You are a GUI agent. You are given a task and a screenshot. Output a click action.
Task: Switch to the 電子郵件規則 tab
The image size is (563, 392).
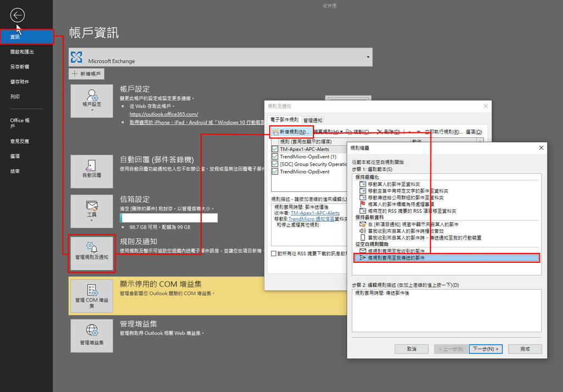(x=284, y=119)
